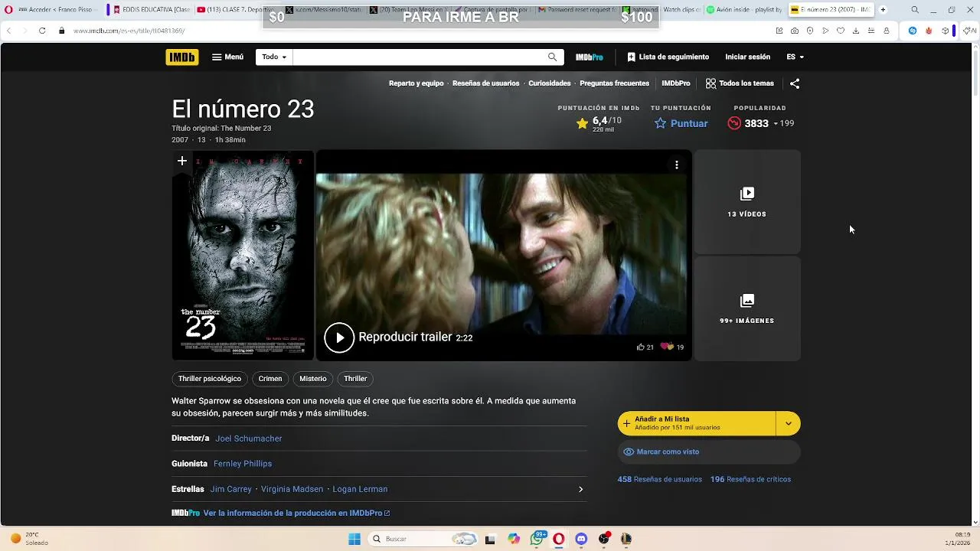The width and height of the screenshot is (980, 551).
Task: Rate the movie with Puntuar star
Action: [x=681, y=123]
